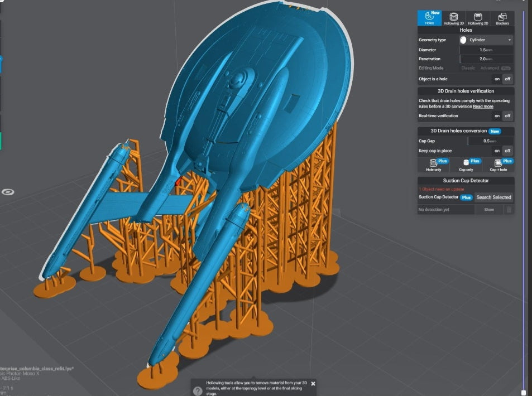Click the Photon Mono X printer label
This screenshot has width=532, height=396.
[x=20, y=373]
